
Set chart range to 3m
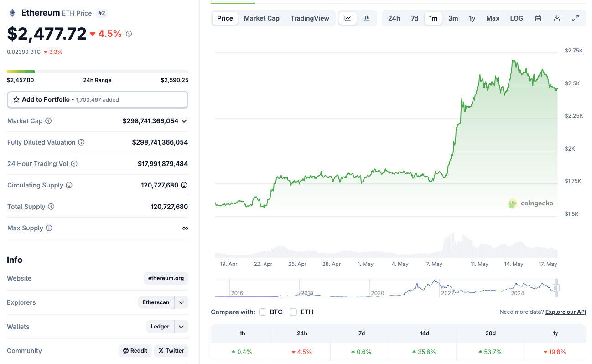(453, 18)
